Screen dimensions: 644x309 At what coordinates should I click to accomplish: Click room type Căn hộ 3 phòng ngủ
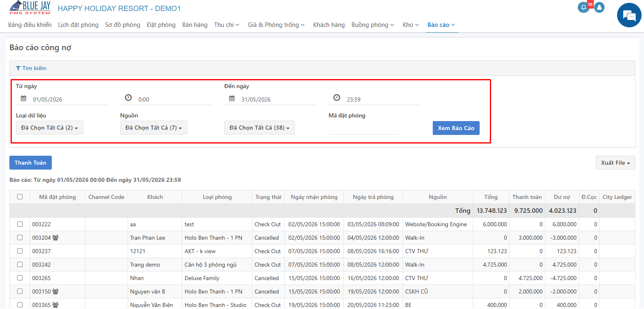click(210, 265)
